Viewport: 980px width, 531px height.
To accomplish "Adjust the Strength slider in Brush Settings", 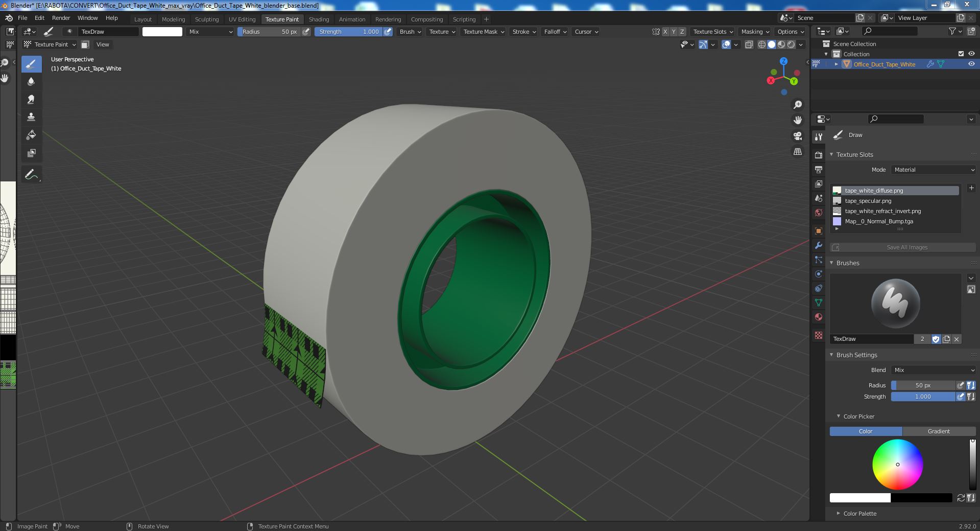I will click(x=923, y=397).
